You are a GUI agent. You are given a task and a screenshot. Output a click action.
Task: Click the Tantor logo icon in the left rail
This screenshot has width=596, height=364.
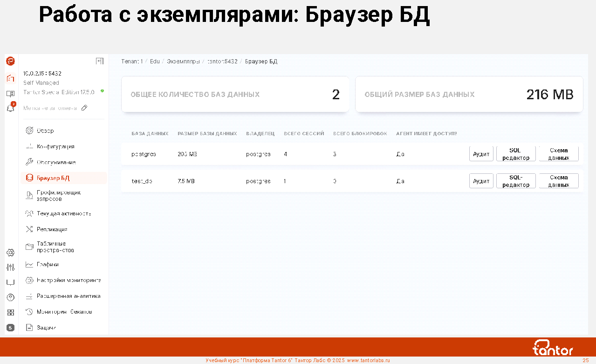click(x=10, y=61)
